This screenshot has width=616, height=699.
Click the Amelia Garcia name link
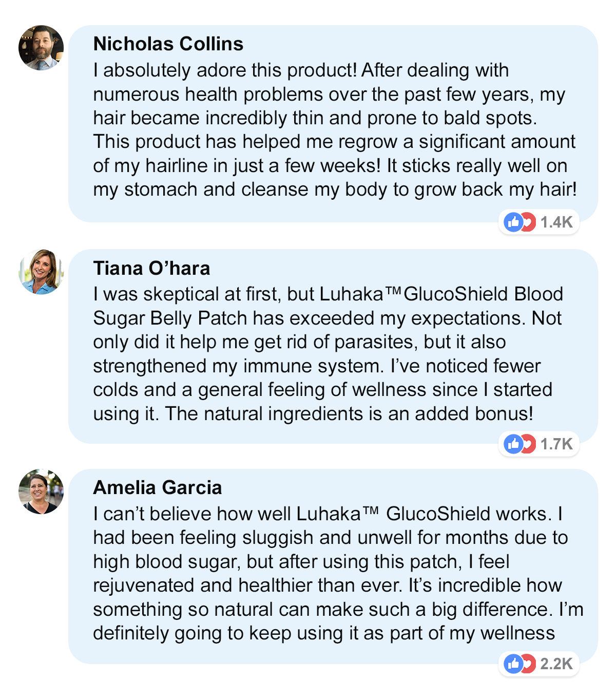pos(157,487)
